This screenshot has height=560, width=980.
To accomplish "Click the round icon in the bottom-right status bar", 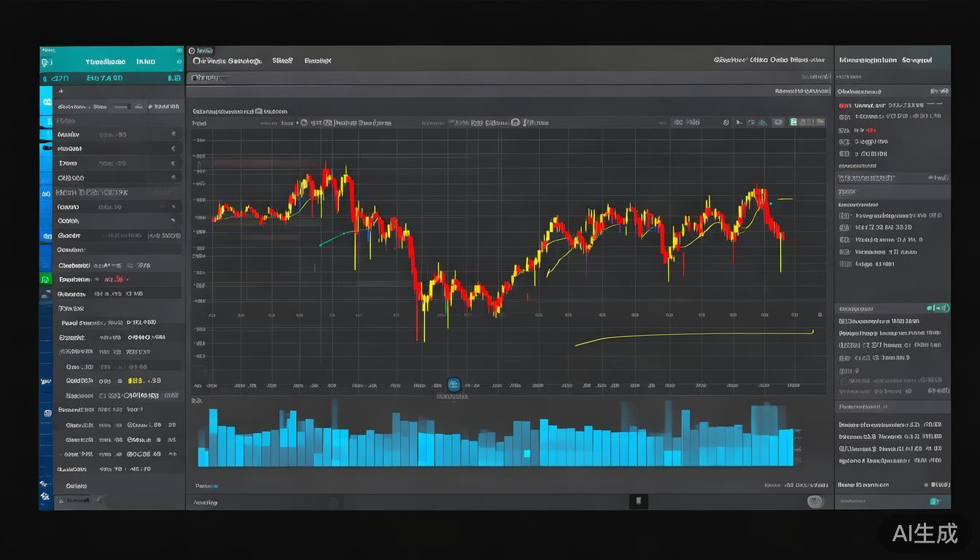I will point(814,502).
